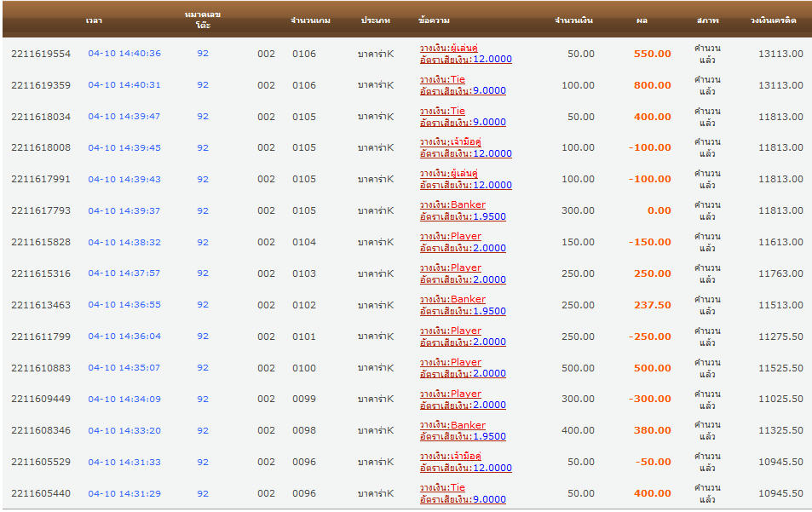Click the timestamp 04-10 14:35:07
812x512 pixels.
pos(124,368)
